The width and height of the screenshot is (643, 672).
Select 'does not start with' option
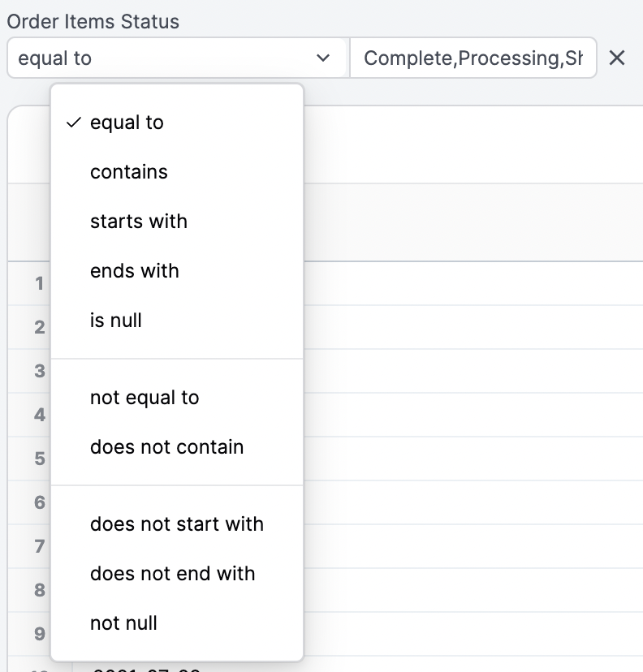click(x=177, y=524)
